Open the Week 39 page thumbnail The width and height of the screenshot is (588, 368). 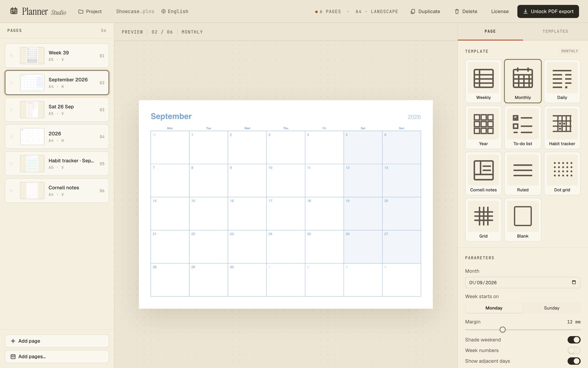pos(32,56)
